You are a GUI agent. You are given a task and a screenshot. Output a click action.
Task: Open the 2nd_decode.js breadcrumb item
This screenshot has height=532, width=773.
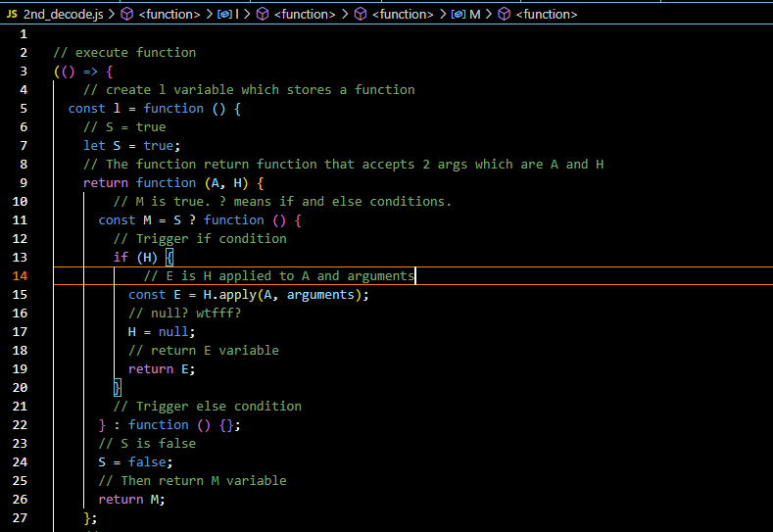(x=63, y=14)
